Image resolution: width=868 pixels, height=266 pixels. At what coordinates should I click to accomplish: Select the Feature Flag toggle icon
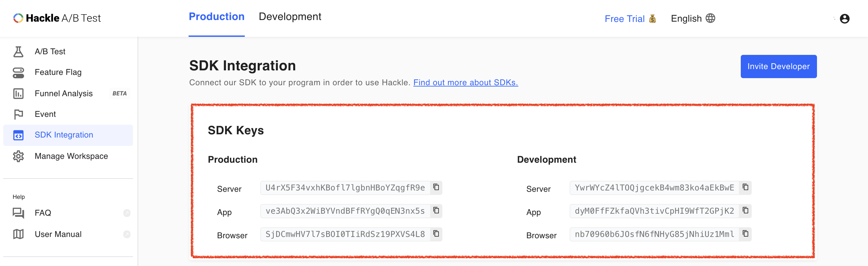[x=18, y=73]
